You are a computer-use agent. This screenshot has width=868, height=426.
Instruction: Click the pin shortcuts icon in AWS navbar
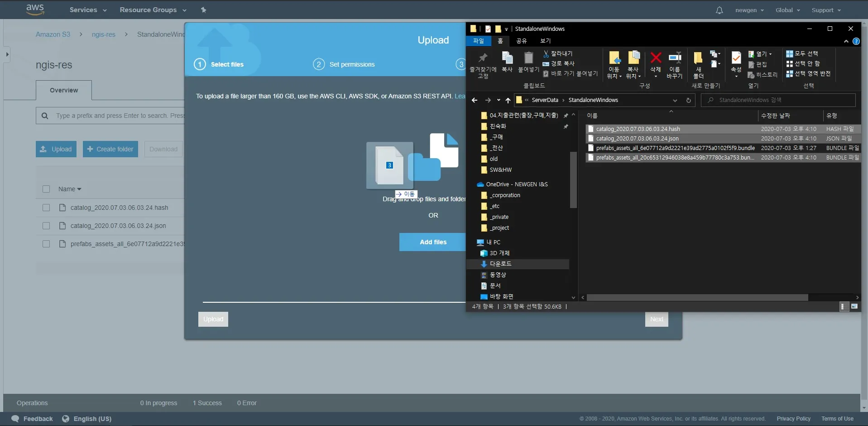[x=203, y=10]
